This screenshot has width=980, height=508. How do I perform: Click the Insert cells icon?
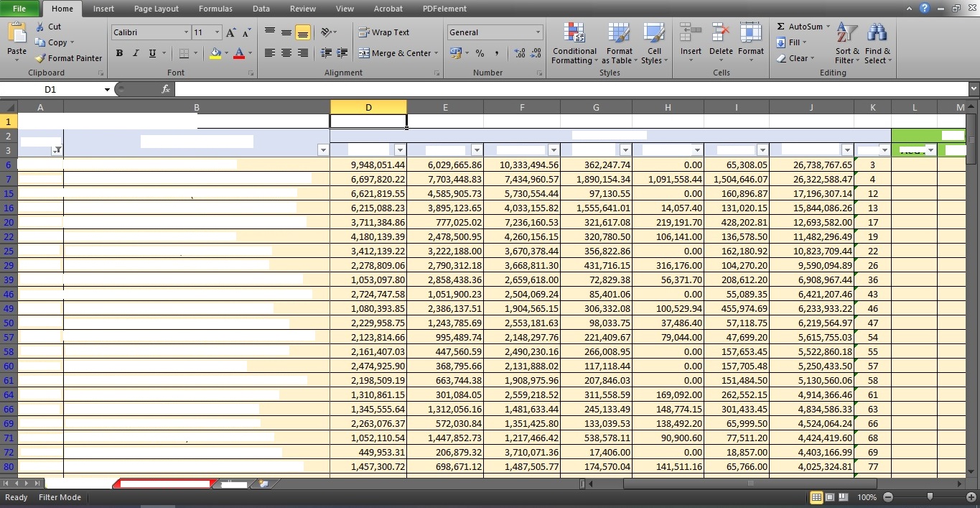coord(691,33)
